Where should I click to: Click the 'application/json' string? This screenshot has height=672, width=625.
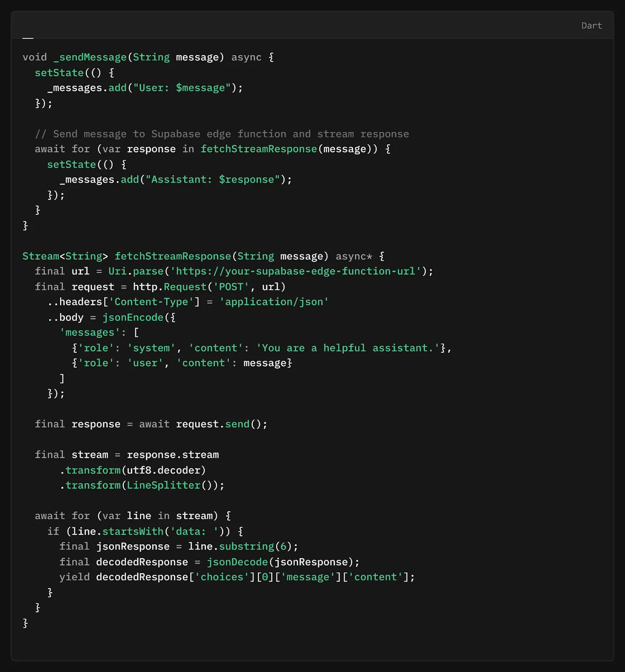[274, 302]
